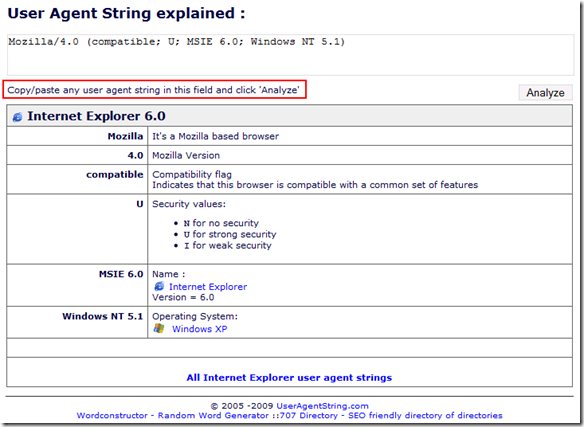Screen dimensions: 584x427
Task: Click 'Indicates that this browser is compatible' line
Action: click(x=315, y=185)
